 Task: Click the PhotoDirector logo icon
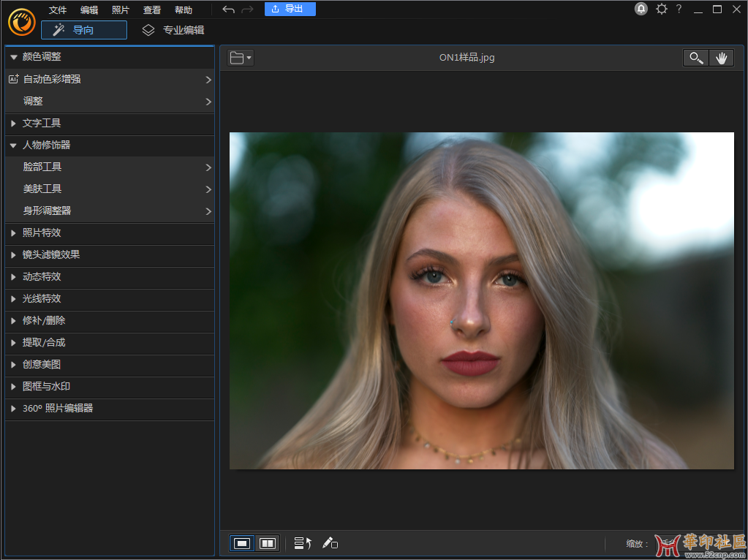[x=22, y=22]
